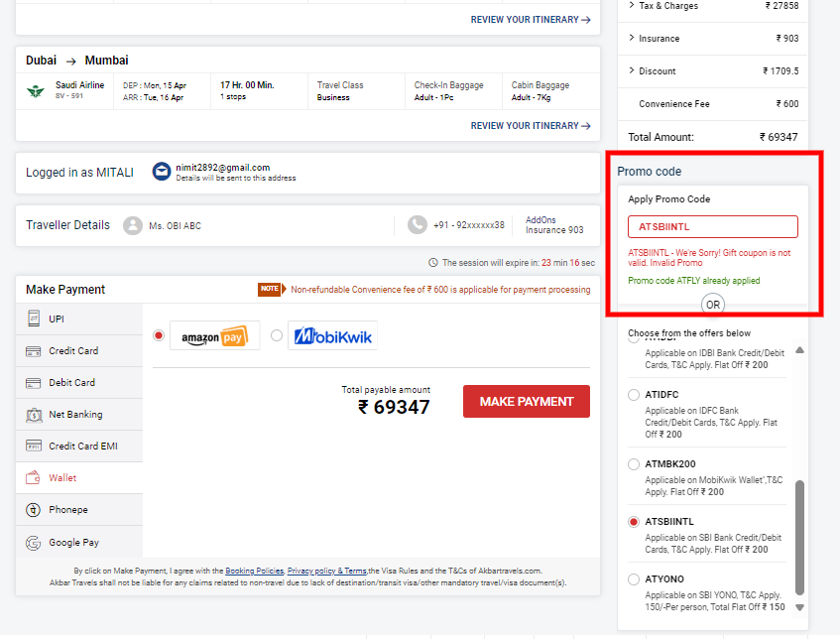This screenshot has height=640, width=840.
Task: Open the Debit Card payment tab
Action: coord(79,383)
